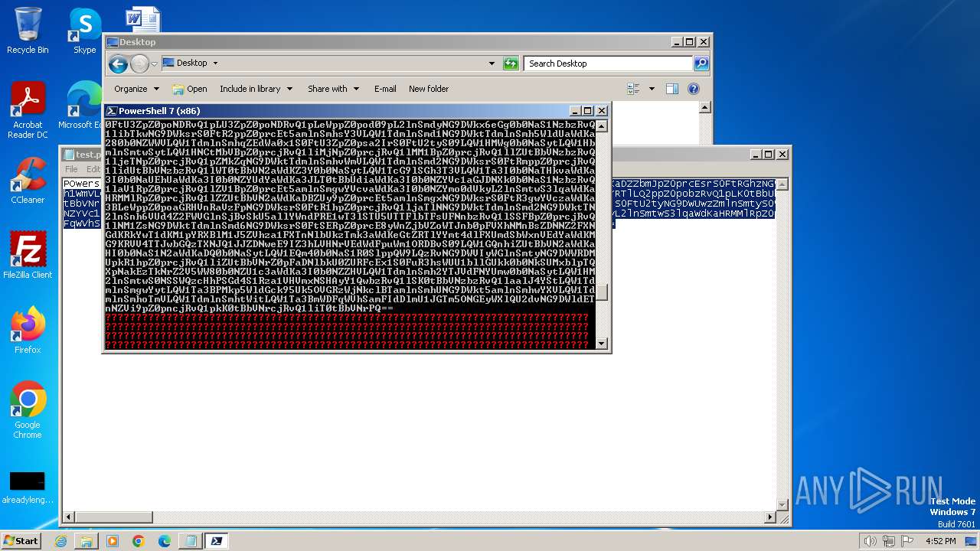Click Notepad horizontal scrollbar thumb

(x=113, y=517)
